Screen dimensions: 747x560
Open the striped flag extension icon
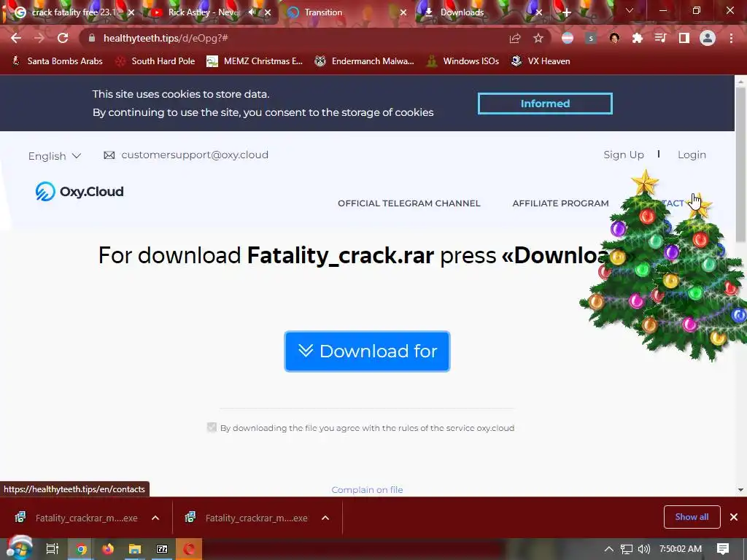[568, 38]
